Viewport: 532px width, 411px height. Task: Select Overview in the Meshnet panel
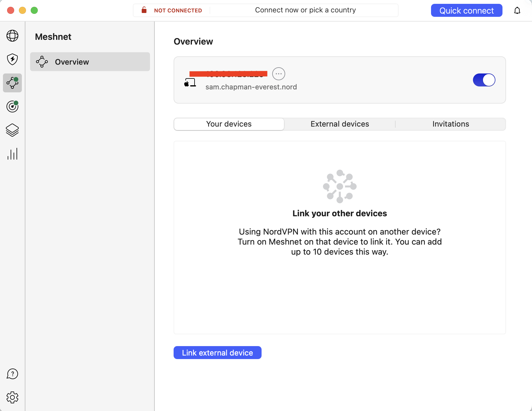coord(72,62)
